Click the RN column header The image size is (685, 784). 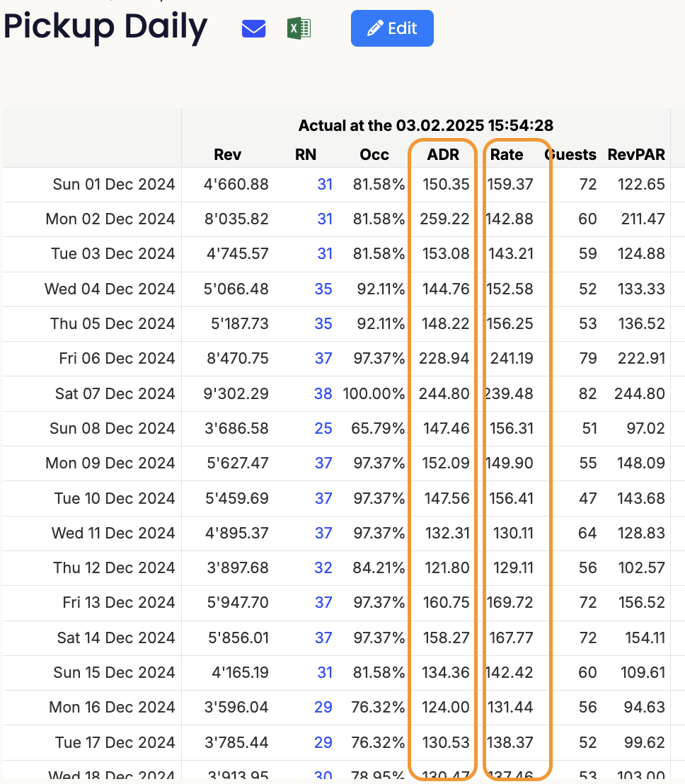[x=306, y=155]
